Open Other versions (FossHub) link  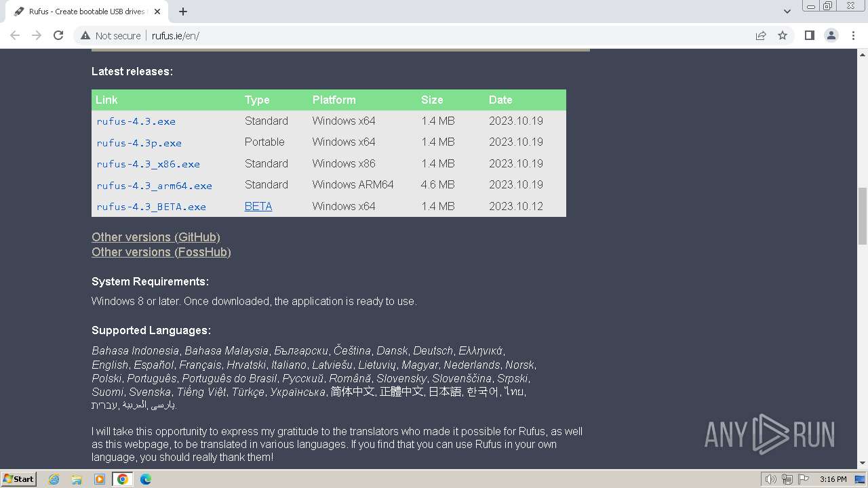(x=161, y=252)
